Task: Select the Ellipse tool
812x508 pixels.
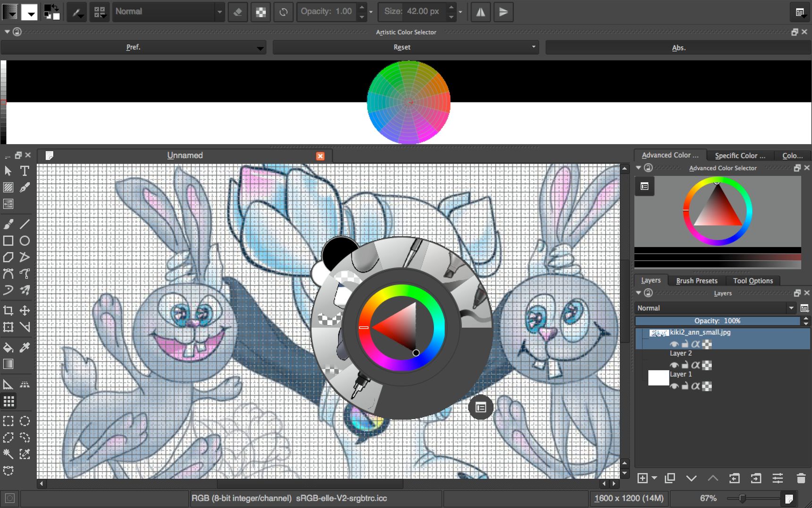Action: (x=25, y=241)
